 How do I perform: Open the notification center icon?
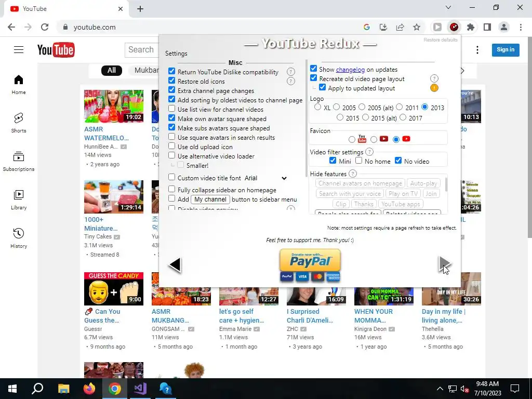[x=515, y=389]
